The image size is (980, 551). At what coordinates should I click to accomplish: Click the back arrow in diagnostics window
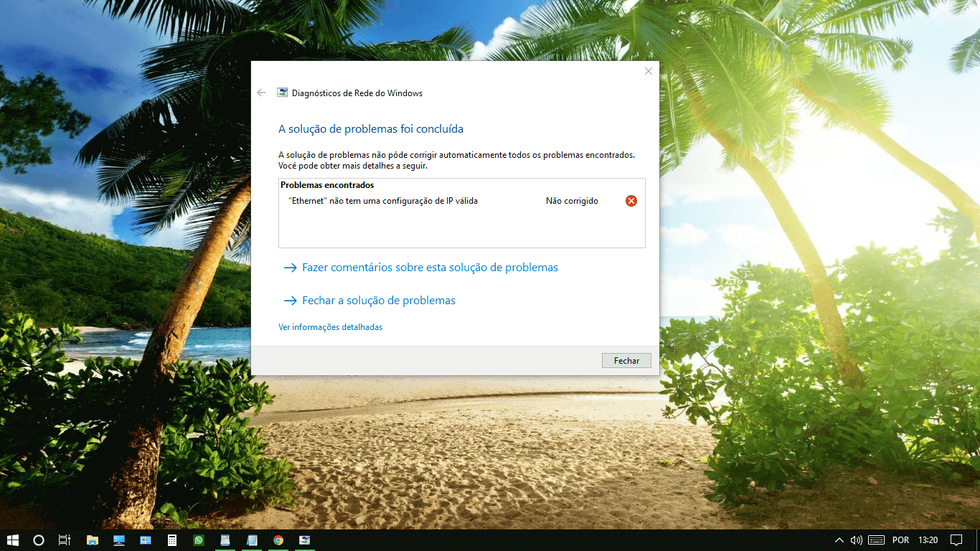(x=261, y=93)
